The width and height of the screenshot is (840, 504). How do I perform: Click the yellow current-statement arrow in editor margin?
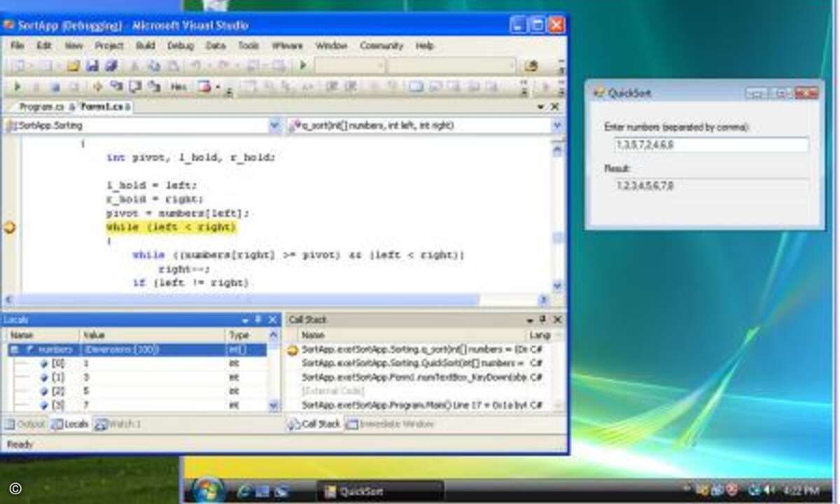click(x=9, y=227)
